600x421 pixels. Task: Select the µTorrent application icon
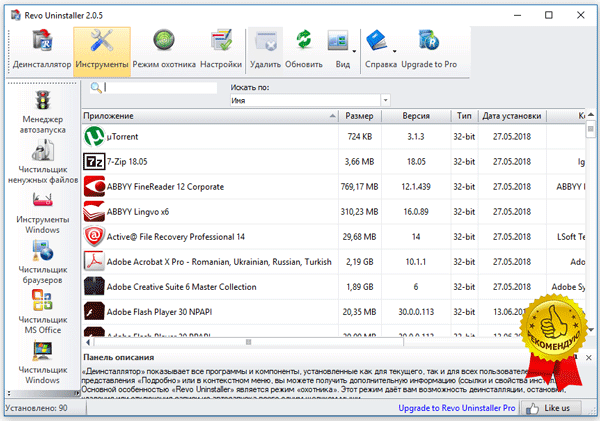click(94, 137)
